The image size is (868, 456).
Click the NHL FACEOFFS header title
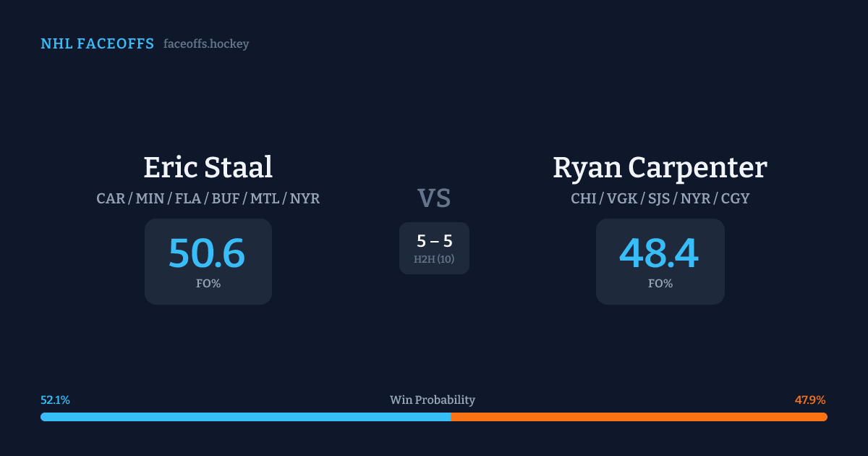(97, 44)
